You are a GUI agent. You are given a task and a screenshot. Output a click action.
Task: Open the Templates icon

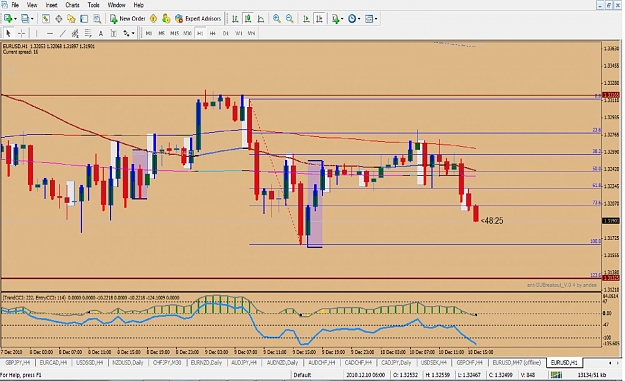369,19
